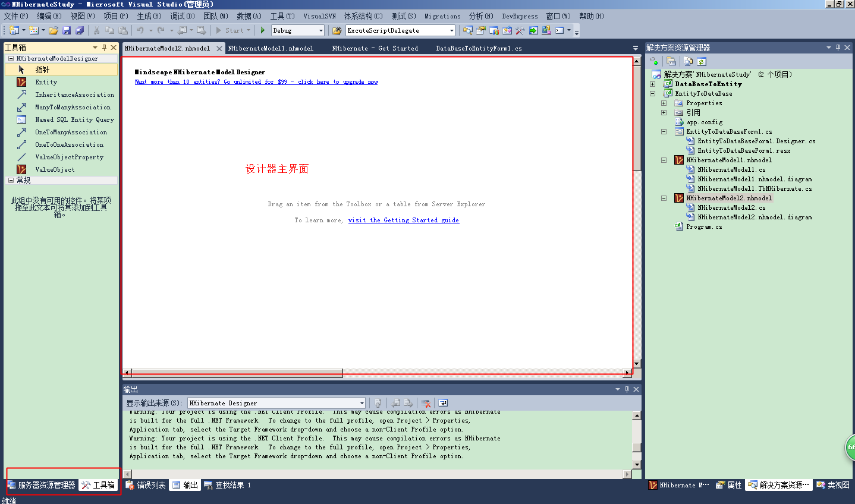Select Program.cs in Solution Explorer
855x504 pixels.
[704, 226]
